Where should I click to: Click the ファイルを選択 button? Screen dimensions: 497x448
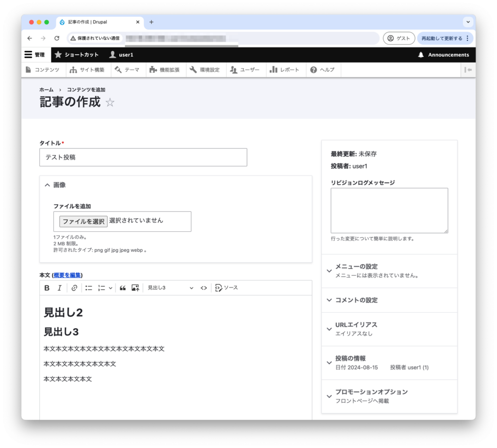(x=83, y=221)
